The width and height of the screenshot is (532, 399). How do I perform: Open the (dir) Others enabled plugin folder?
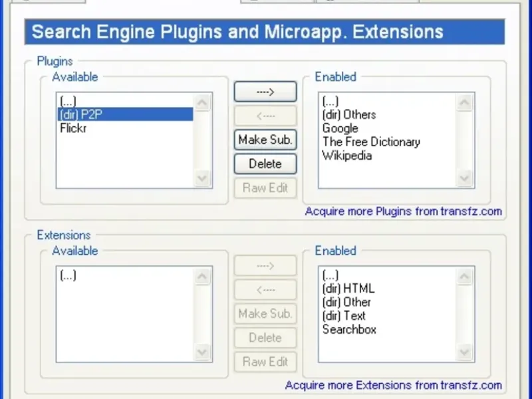[x=349, y=114]
